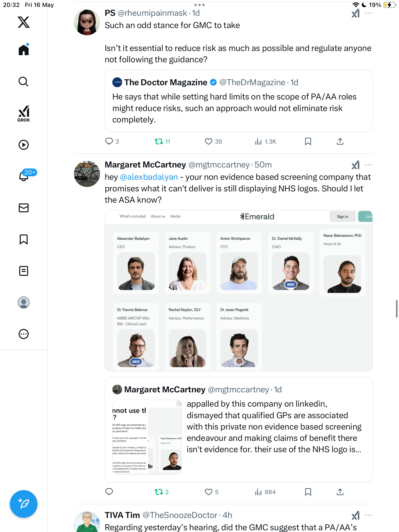
Task: Bookmark Margaret McCartney's post
Action: point(308,492)
